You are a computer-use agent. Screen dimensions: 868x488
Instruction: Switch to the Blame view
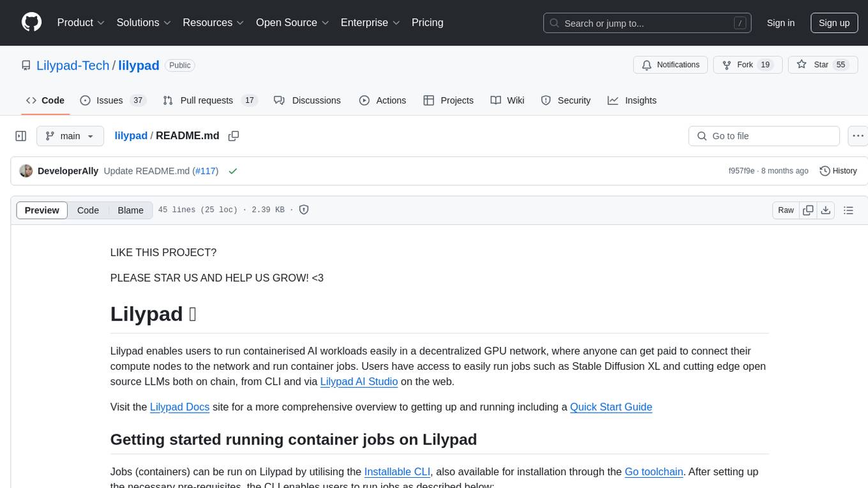click(x=130, y=210)
